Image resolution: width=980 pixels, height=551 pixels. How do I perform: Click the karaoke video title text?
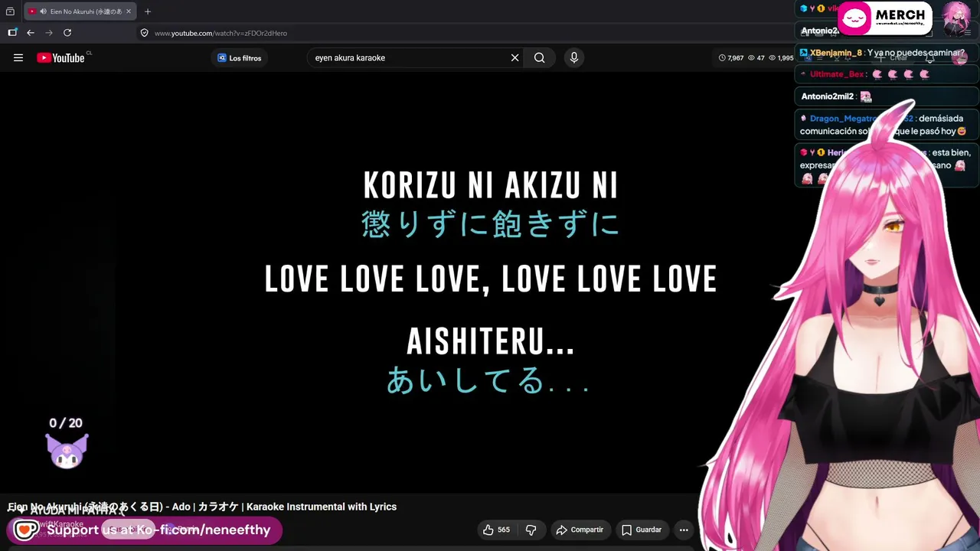[202, 507]
